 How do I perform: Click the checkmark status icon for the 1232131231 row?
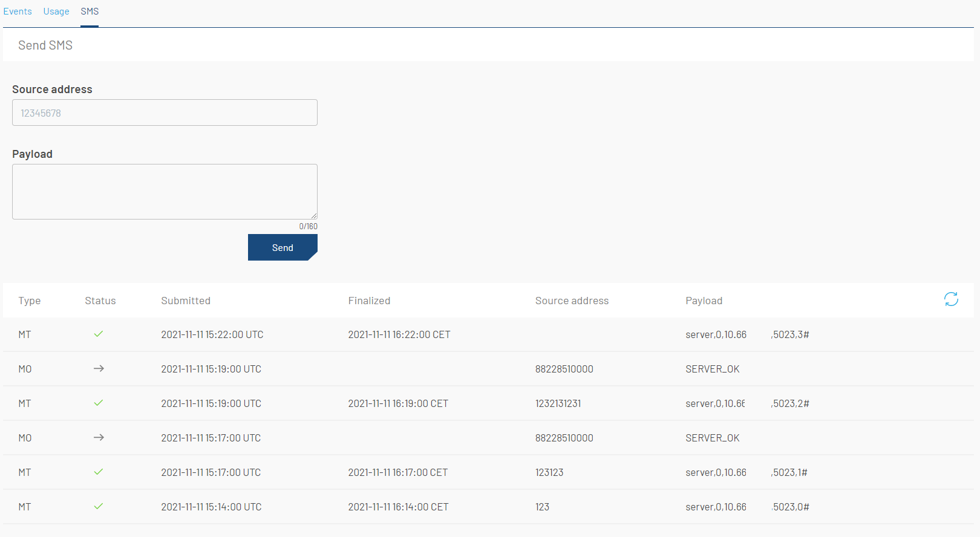[99, 403]
